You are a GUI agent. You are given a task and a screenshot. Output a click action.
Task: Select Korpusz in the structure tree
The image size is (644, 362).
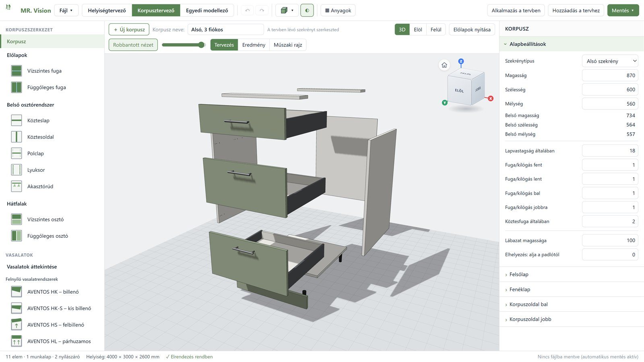pyautogui.click(x=52, y=41)
